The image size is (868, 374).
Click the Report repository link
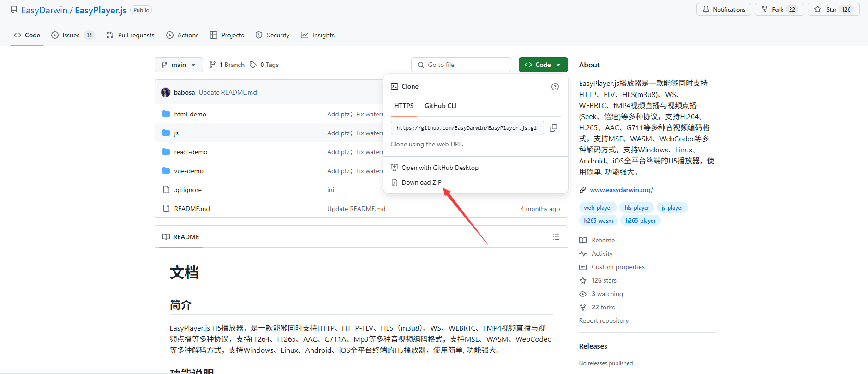[x=604, y=320]
